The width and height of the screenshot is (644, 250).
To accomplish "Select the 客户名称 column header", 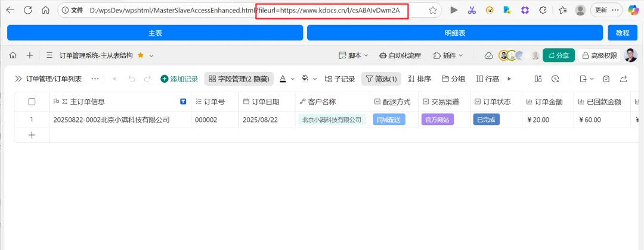I will point(333,102).
